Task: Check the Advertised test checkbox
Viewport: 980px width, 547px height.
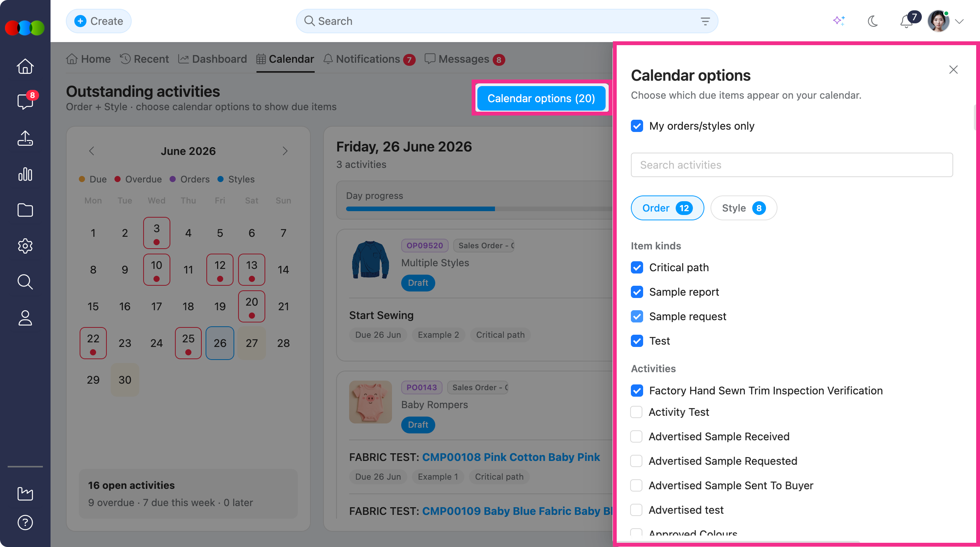Action: pos(636,510)
